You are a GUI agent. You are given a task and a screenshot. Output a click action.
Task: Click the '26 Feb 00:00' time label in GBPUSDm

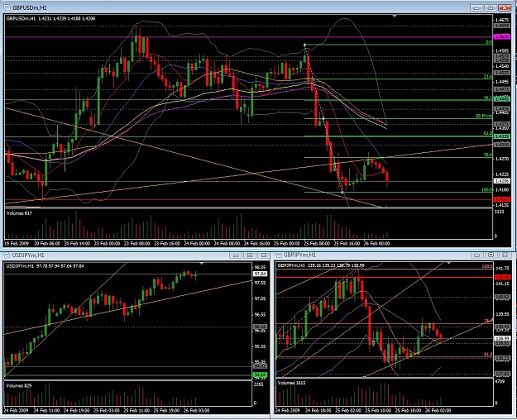376,244
